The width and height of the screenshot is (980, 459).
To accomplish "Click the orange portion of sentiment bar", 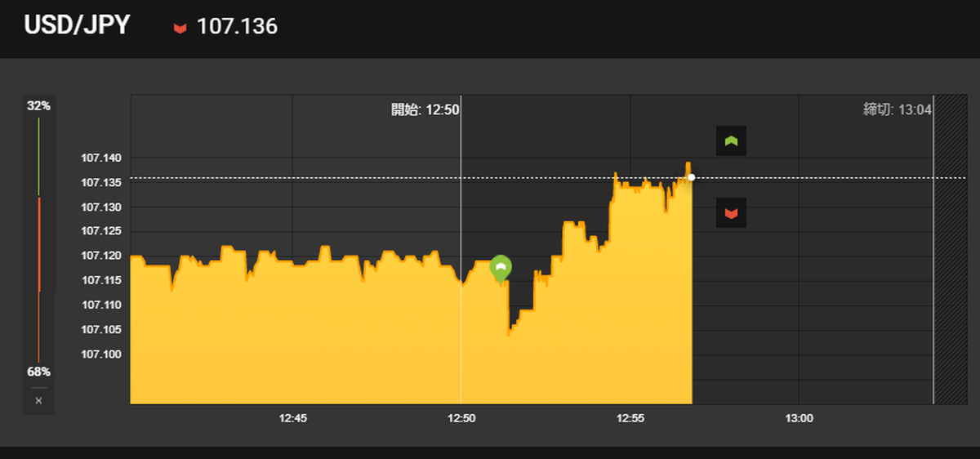I will [x=38, y=245].
